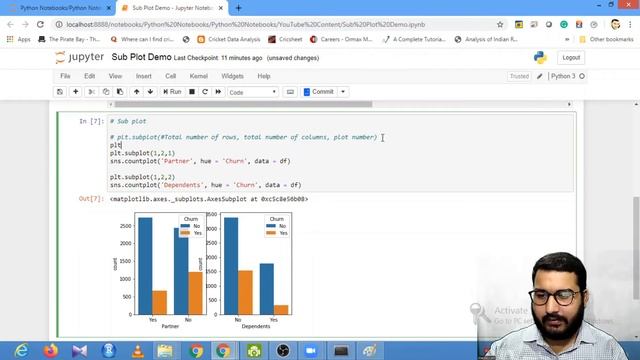Show more bookmarks chevron

[x=567, y=39]
